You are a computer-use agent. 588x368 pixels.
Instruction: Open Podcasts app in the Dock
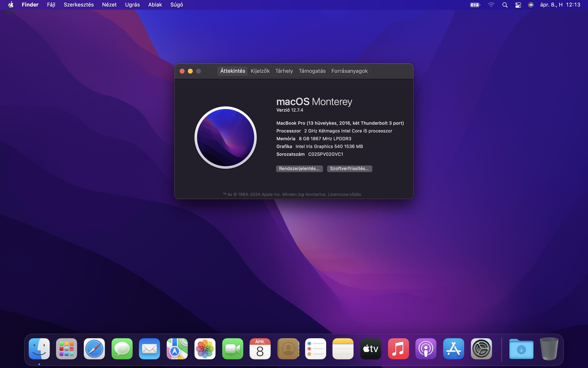tap(426, 349)
